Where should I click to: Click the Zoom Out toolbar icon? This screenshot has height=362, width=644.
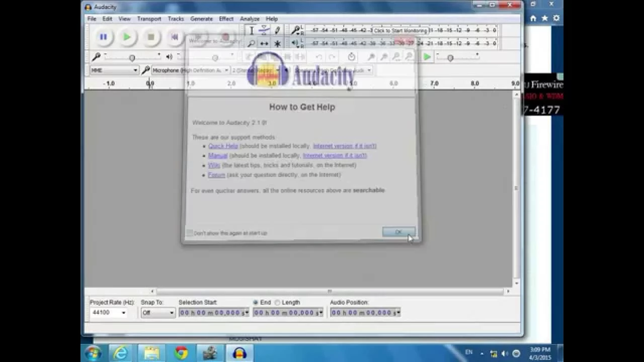pyautogui.click(x=384, y=57)
